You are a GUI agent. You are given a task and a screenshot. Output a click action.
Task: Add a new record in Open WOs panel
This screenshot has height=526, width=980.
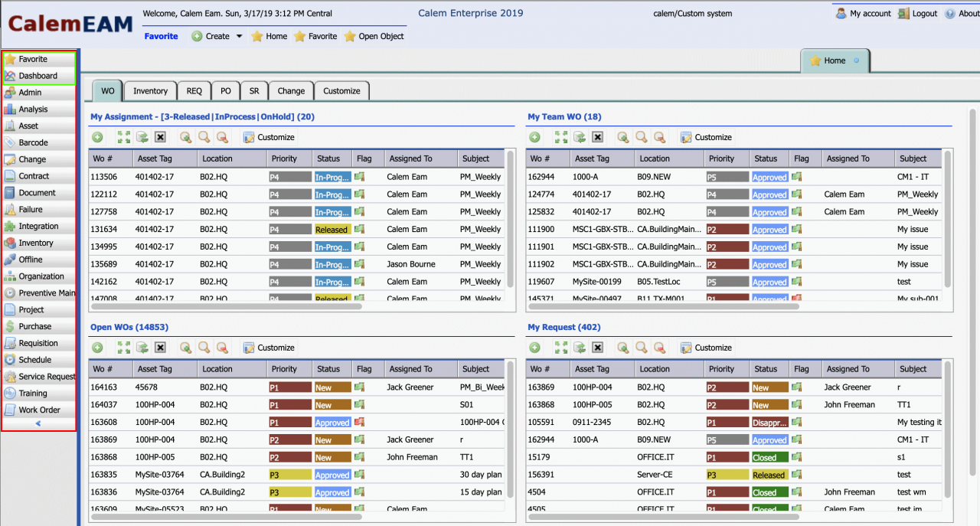(97, 348)
